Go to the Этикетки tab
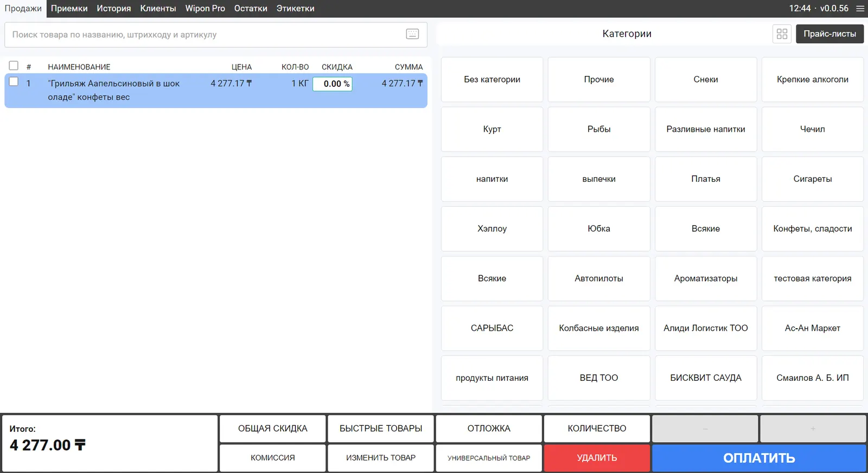This screenshot has width=868, height=473. tap(295, 9)
